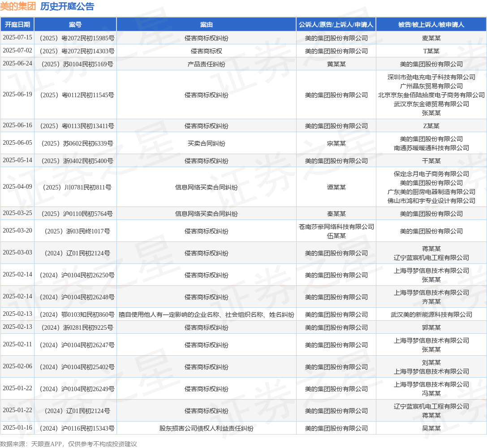Click the 公诉人/原告/上诉人/申请人 column header
The width and height of the screenshot is (487, 448).
pyautogui.click(x=336, y=25)
